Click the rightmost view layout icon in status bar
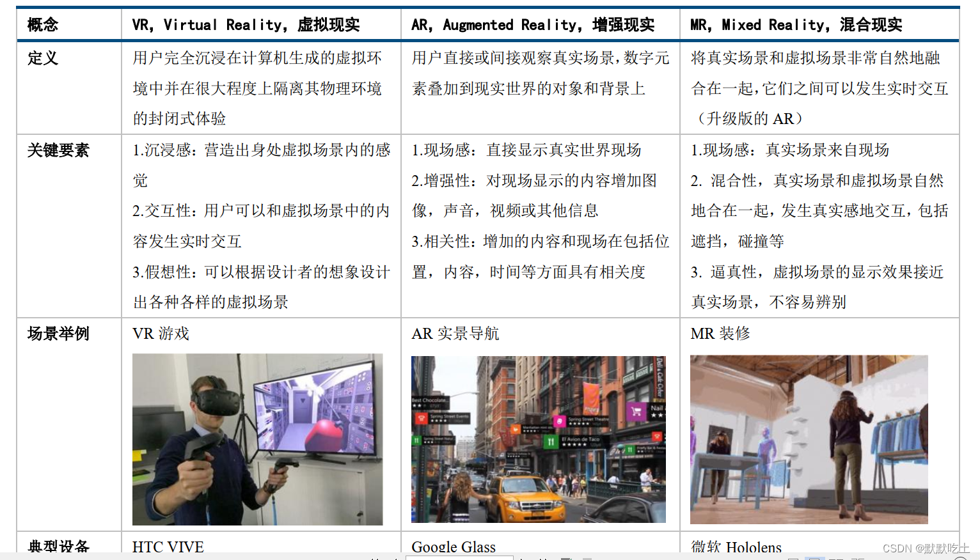Image resolution: width=980 pixels, height=560 pixels. [x=857, y=558]
